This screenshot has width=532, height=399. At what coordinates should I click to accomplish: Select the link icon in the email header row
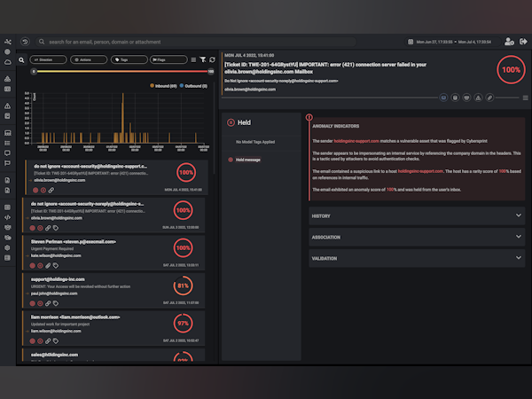point(489,98)
